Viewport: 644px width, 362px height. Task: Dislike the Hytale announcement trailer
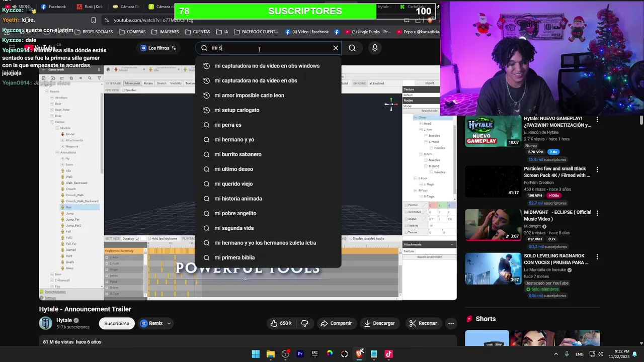(x=304, y=323)
